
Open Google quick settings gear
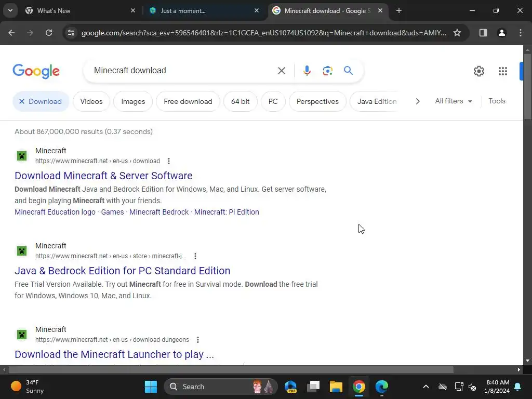pyautogui.click(x=478, y=71)
